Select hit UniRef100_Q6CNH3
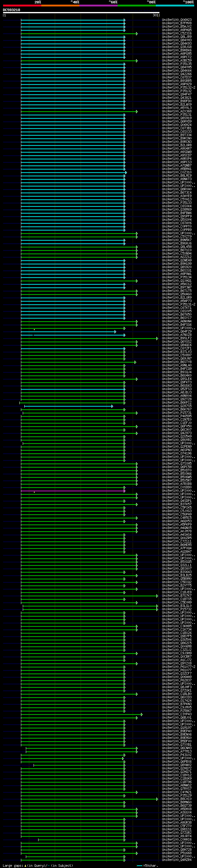Image resolution: width=197 pixels, height=868 pixels. pos(177,748)
